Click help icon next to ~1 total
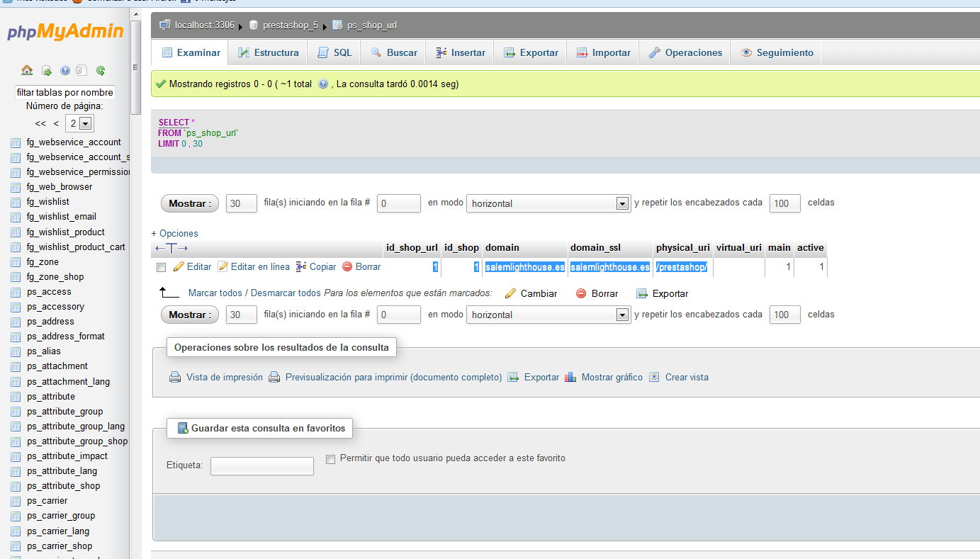The width and height of the screenshot is (980, 559). 323,84
